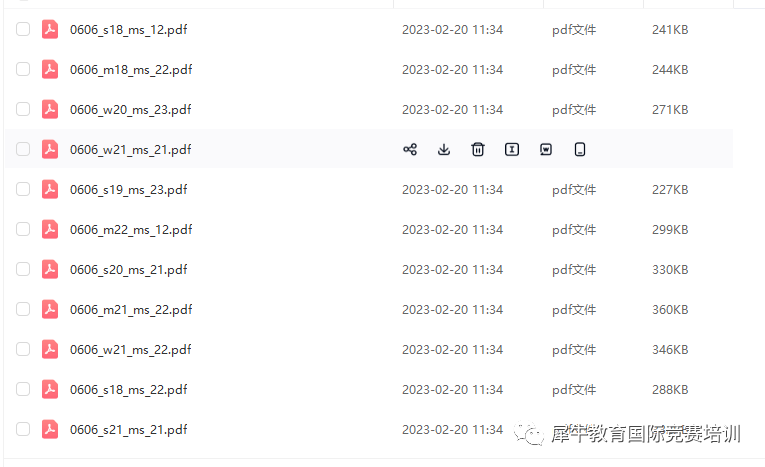Screen dimensions: 765x467
Task: Enable the checkbox for 0606_s18_ms_22.pdf
Action: coord(23,389)
